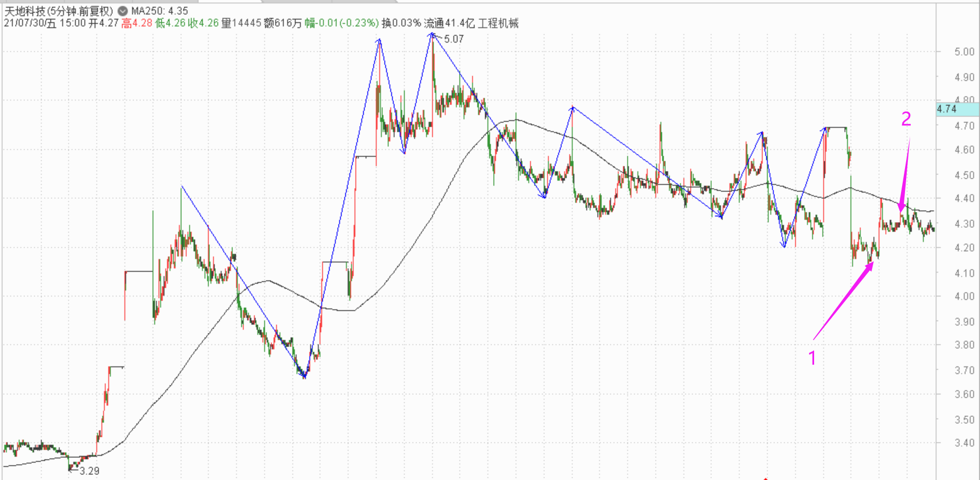Click the 天地科技 chart title
980x480 pixels.
(59, 11)
